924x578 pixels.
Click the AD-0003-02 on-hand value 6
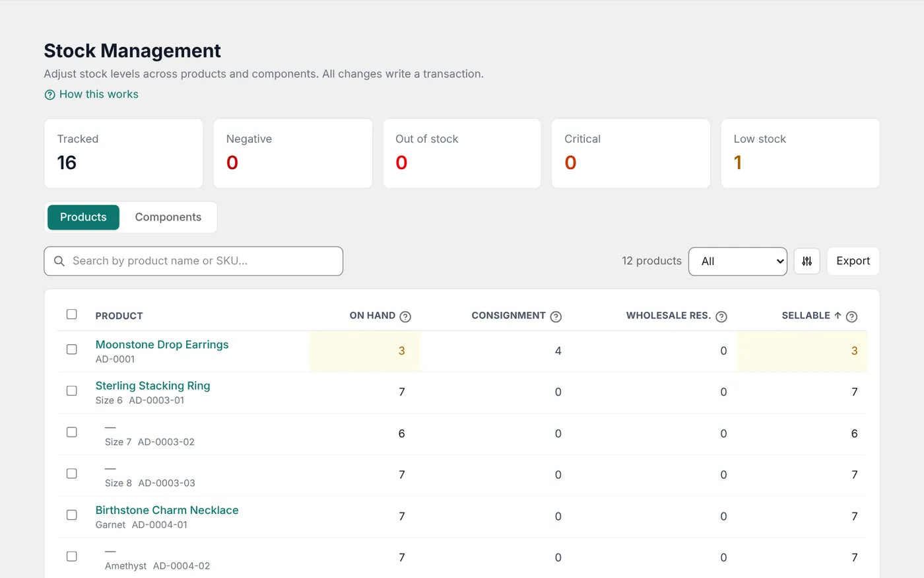(401, 433)
